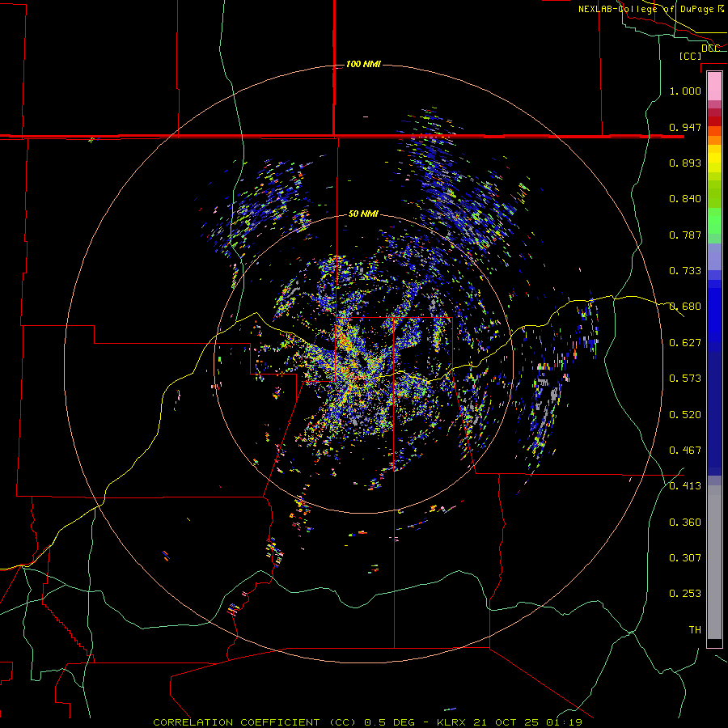This screenshot has width=728, height=728.
Task: Pick the bright green segment near 0.787
Action: pos(714,221)
